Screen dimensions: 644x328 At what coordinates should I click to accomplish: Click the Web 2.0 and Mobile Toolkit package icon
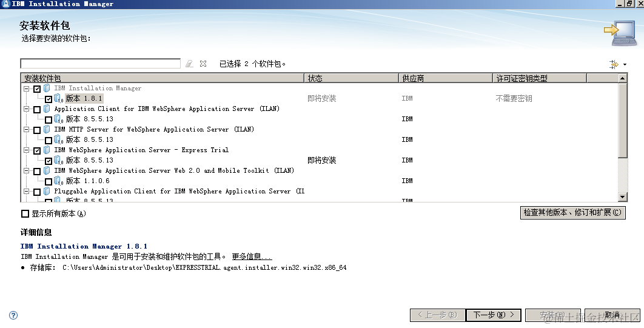[x=47, y=170]
